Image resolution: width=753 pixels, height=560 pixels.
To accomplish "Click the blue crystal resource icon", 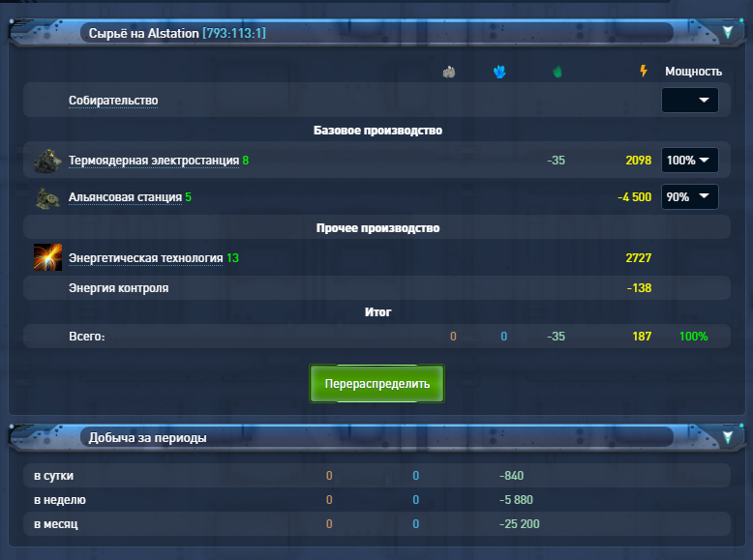I will click(499, 72).
